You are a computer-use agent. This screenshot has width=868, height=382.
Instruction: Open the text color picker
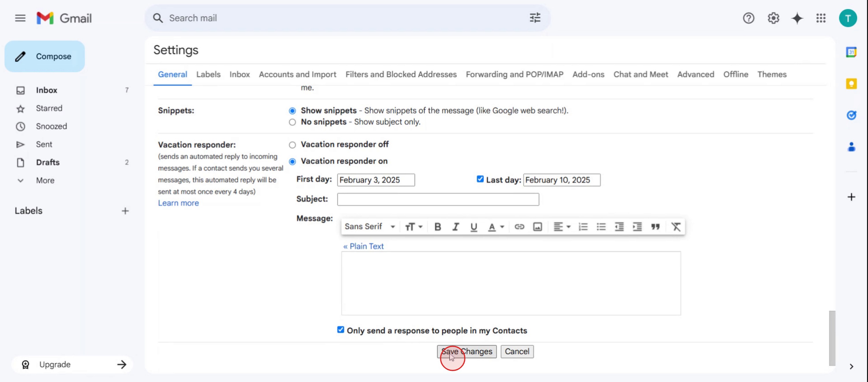click(496, 227)
